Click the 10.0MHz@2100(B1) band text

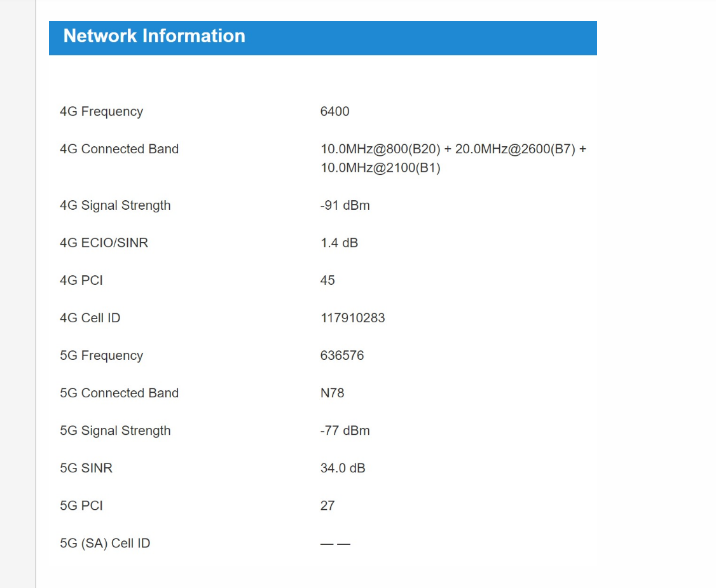click(380, 168)
